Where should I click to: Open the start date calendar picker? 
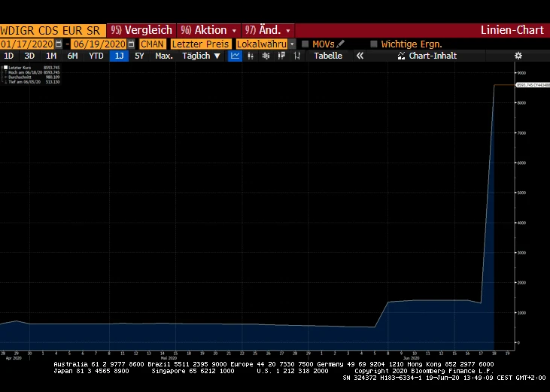(59, 44)
